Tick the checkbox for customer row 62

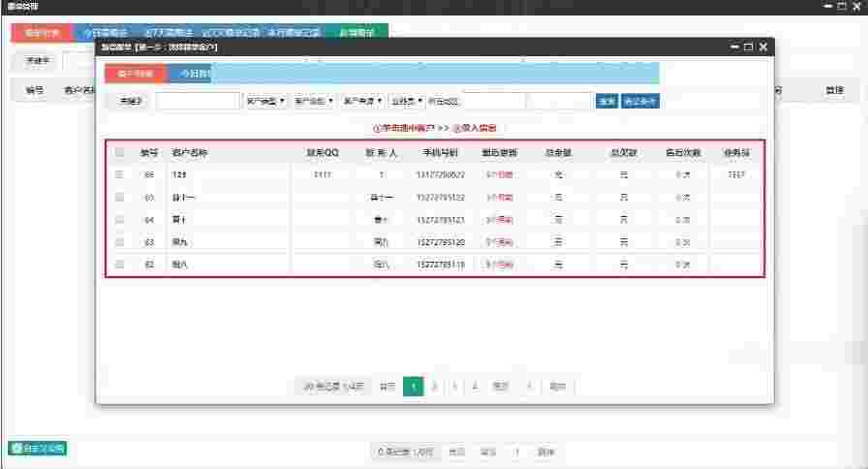pos(119,265)
